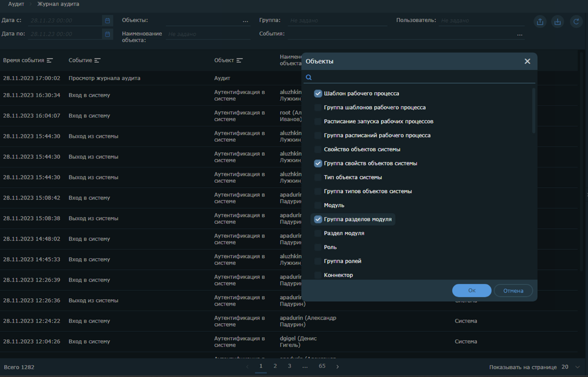Open the Показывать на странице dropdown
This screenshot has height=377, width=588.
570,367
